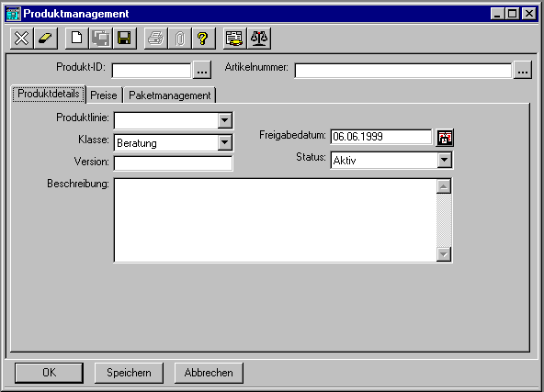Click the Speichern button
The width and height of the screenshot is (544, 392).
point(129,373)
